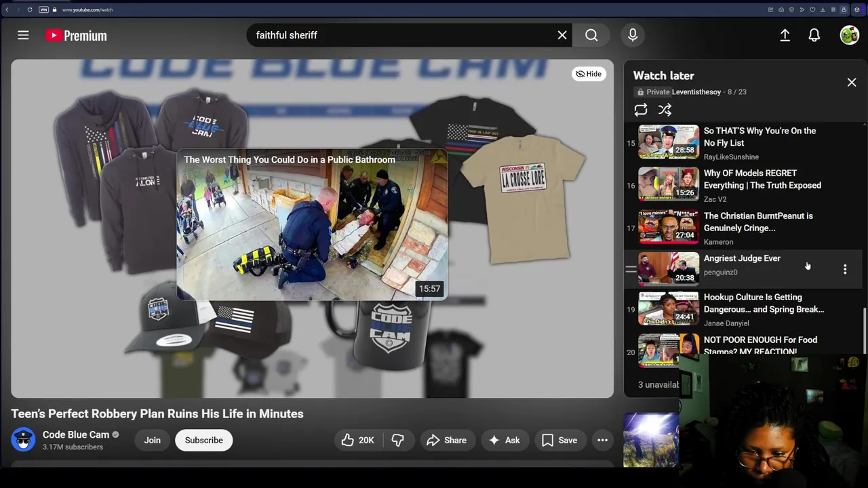
Task: Open the browser privacy shield icon
Action: [791, 9]
